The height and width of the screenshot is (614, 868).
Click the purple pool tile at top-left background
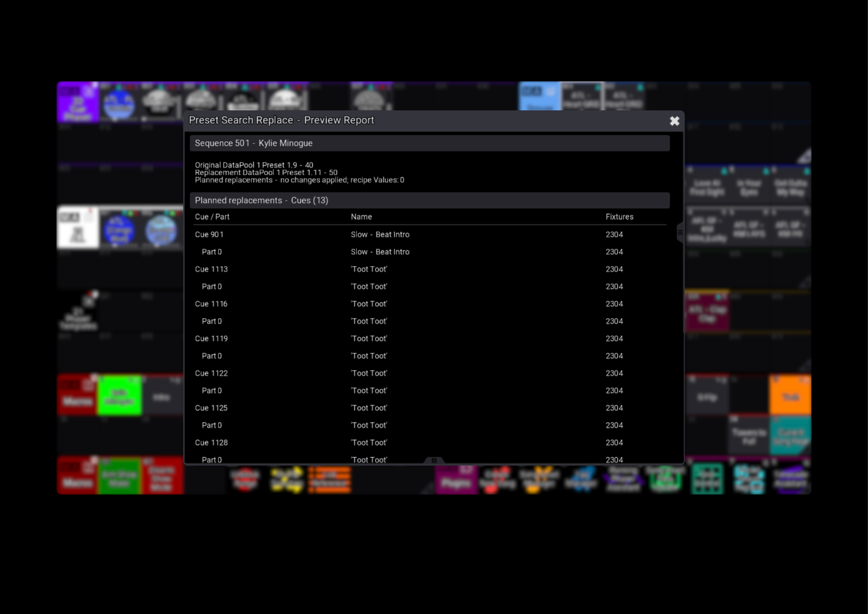pos(78,102)
